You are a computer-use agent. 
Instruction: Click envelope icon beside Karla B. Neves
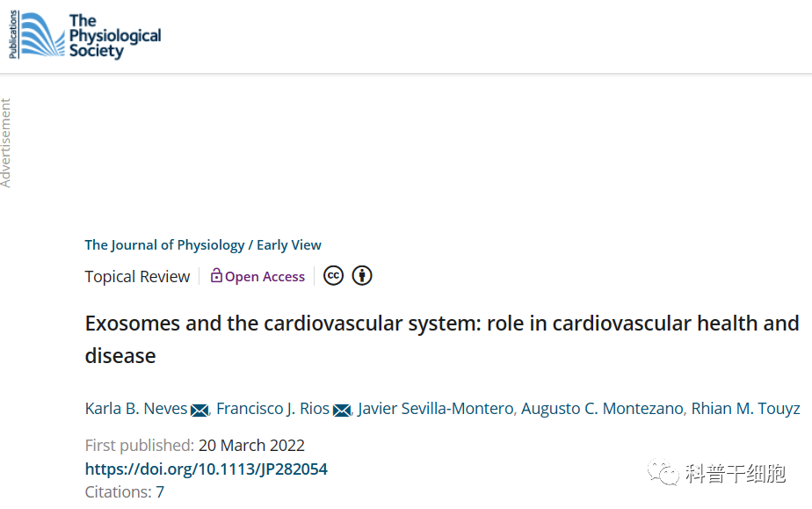click(199, 410)
